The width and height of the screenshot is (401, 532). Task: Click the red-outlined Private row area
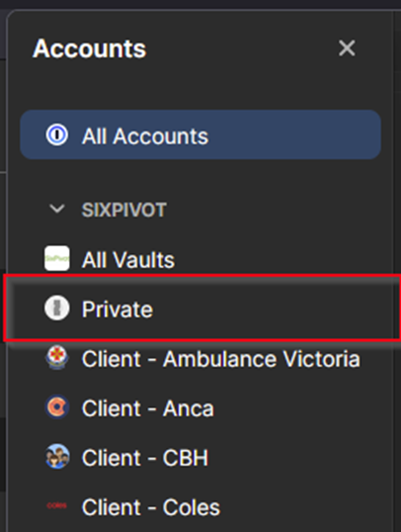click(x=202, y=308)
